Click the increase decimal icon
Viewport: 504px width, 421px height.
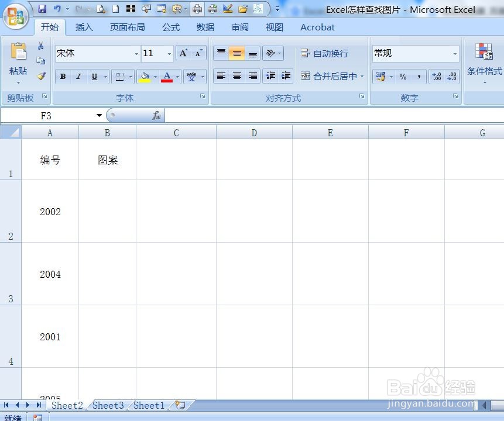pyautogui.click(x=437, y=77)
